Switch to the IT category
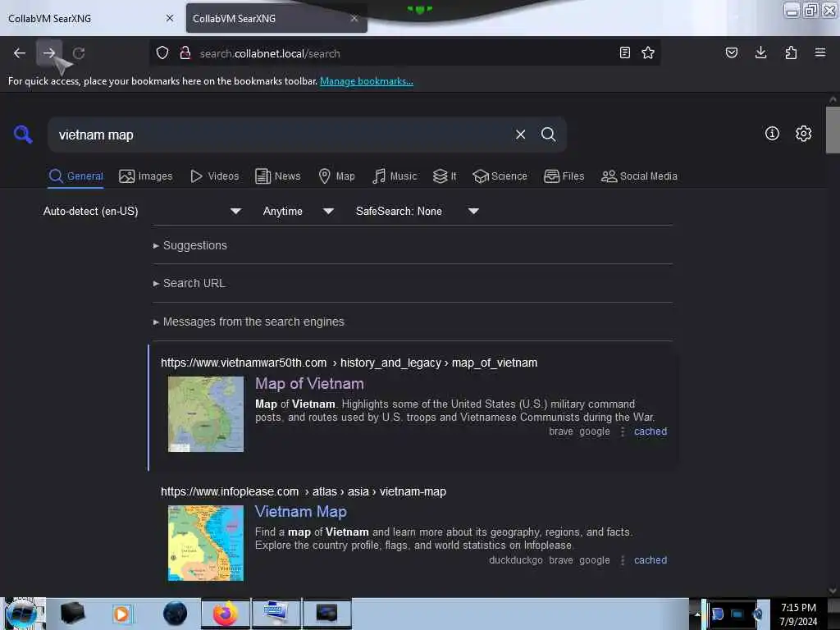Screen dimensions: 840x630 coord(445,176)
